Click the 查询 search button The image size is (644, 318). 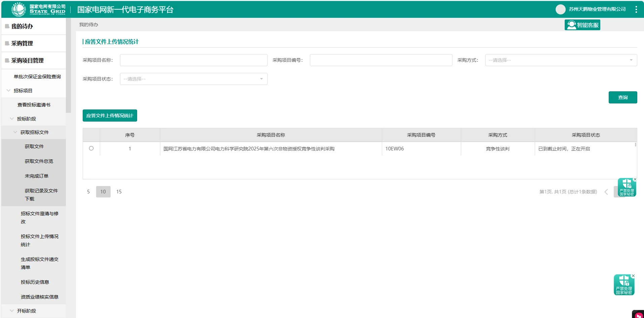coord(622,97)
